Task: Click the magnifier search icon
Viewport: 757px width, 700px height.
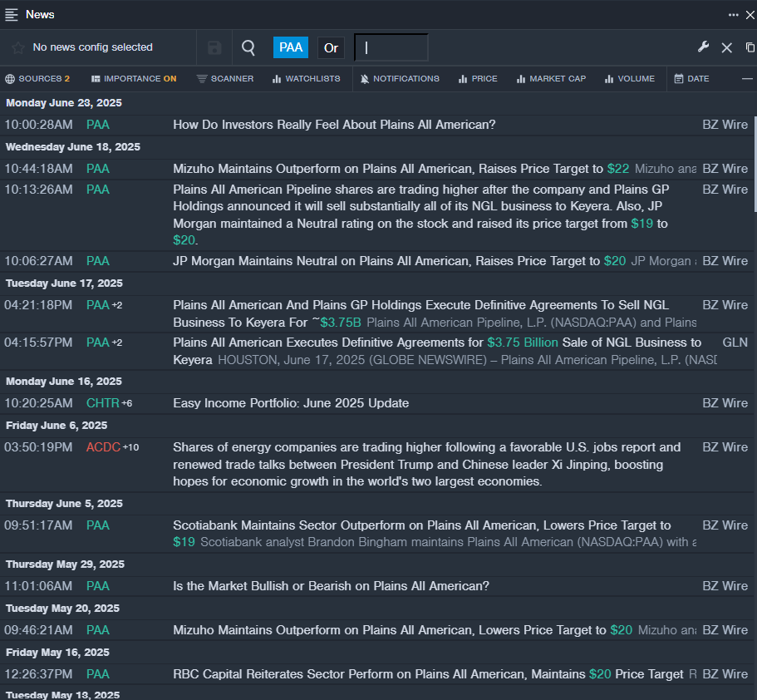Action: pyautogui.click(x=248, y=47)
